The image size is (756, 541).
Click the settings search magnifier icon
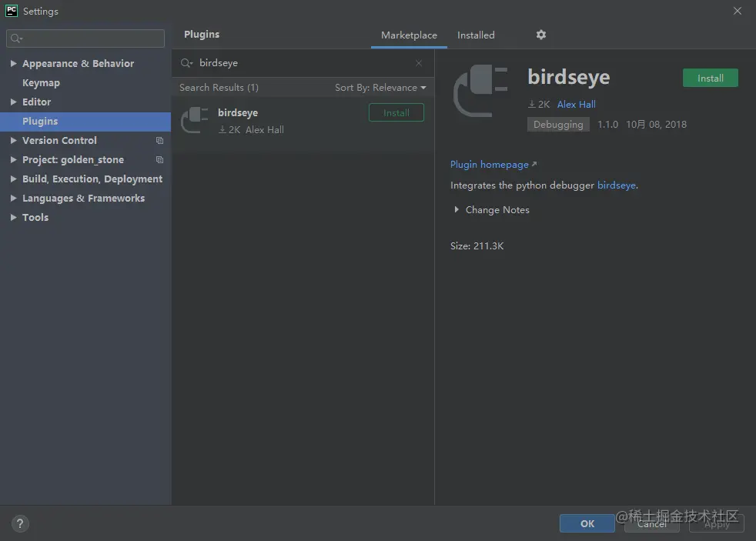tap(16, 38)
